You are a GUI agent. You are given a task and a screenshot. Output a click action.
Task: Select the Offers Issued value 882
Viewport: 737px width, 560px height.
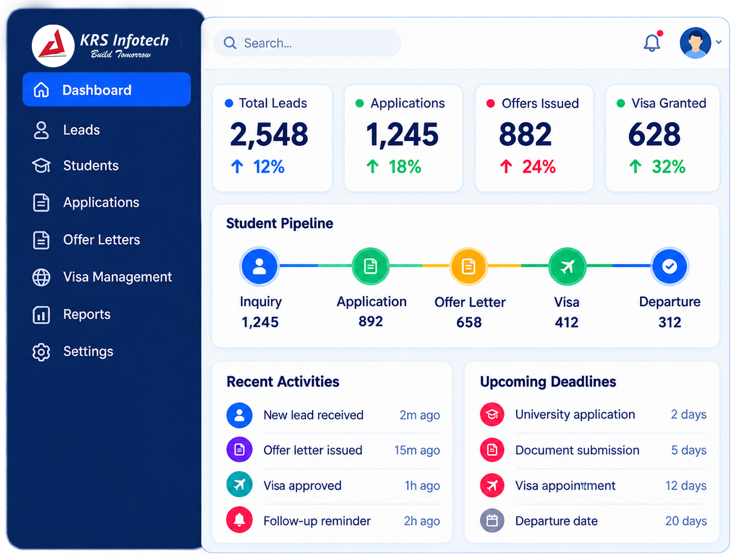525,135
